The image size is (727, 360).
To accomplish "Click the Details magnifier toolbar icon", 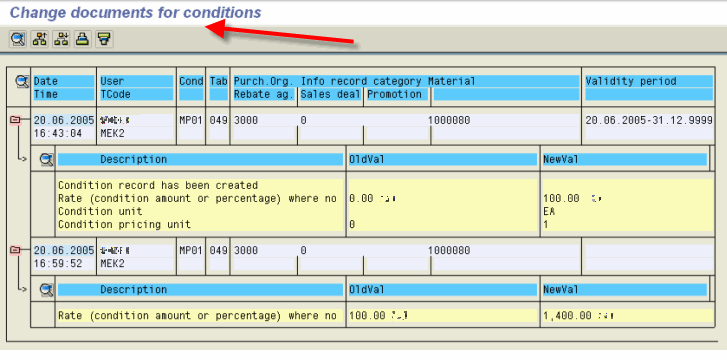I will (18, 39).
